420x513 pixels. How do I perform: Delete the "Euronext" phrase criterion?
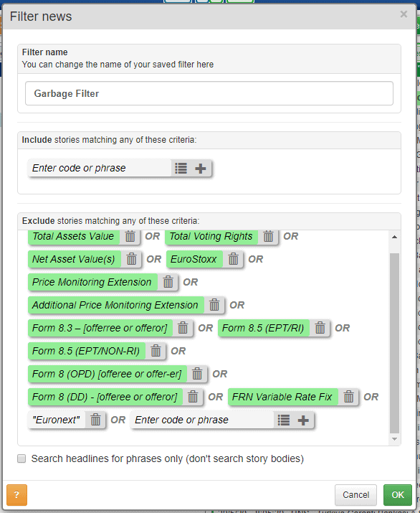pos(95,420)
